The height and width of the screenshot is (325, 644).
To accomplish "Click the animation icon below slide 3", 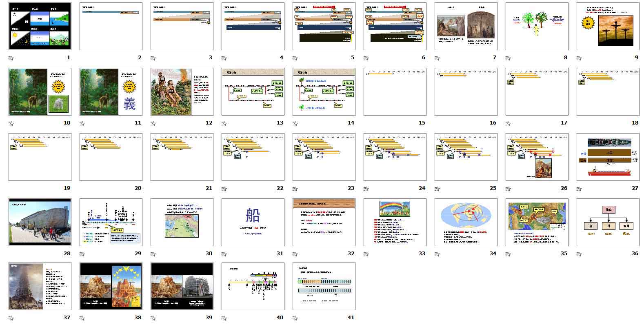I will pyautogui.click(x=153, y=58).
